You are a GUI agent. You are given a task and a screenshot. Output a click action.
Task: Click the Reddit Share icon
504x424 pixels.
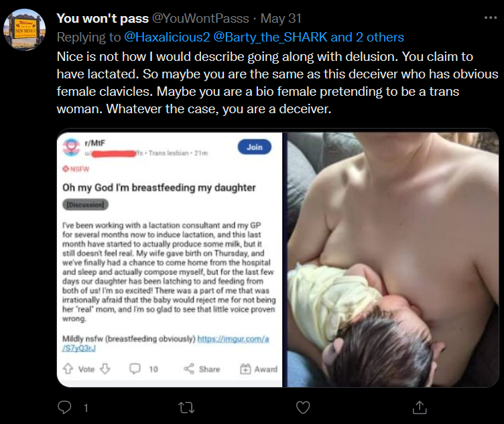click(x=189, y=369)
